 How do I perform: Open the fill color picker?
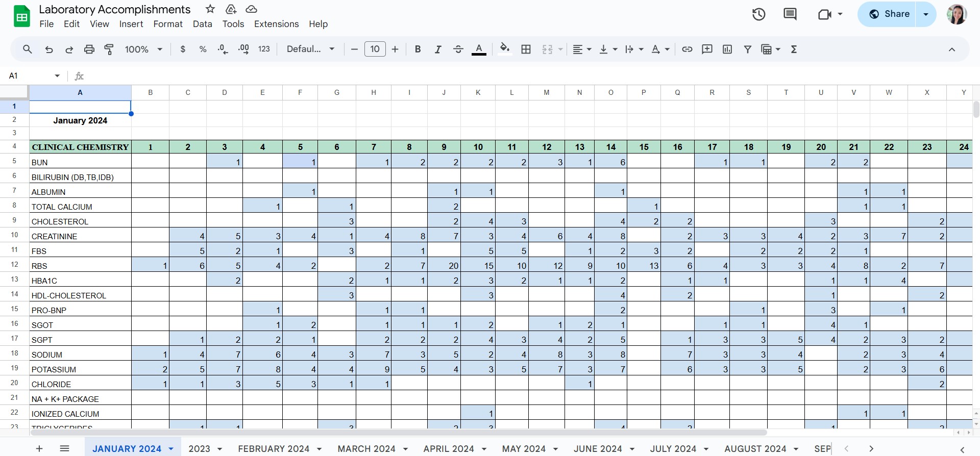pyautogui.click(x=505, y=49)
